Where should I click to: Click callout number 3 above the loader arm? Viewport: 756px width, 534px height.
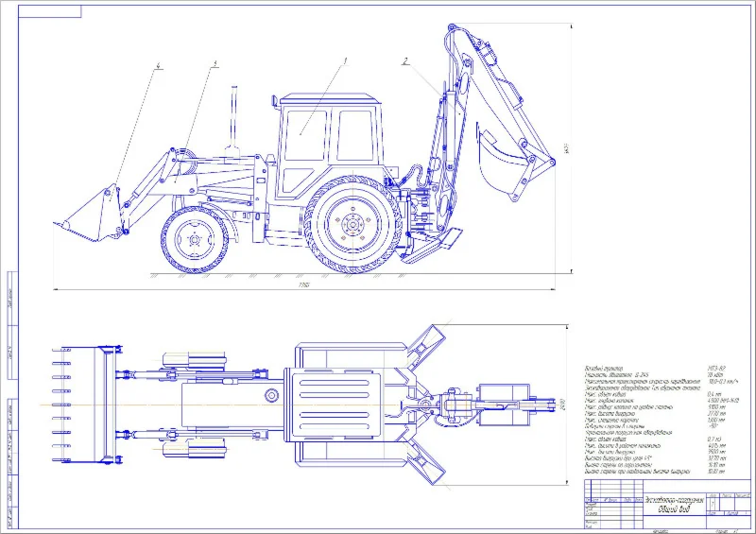[215, 63]
